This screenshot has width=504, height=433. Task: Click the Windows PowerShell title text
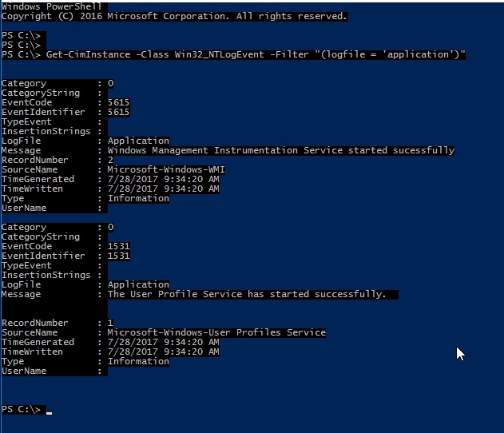tap(54, 6)
